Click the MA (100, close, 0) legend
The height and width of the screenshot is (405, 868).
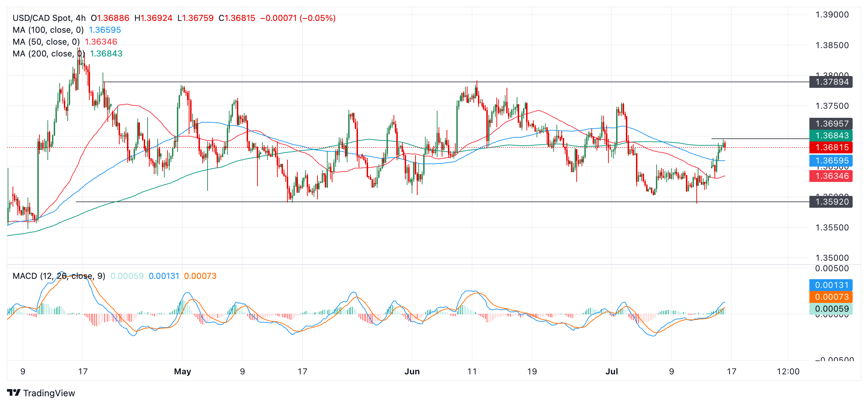(x=48, y=30)
